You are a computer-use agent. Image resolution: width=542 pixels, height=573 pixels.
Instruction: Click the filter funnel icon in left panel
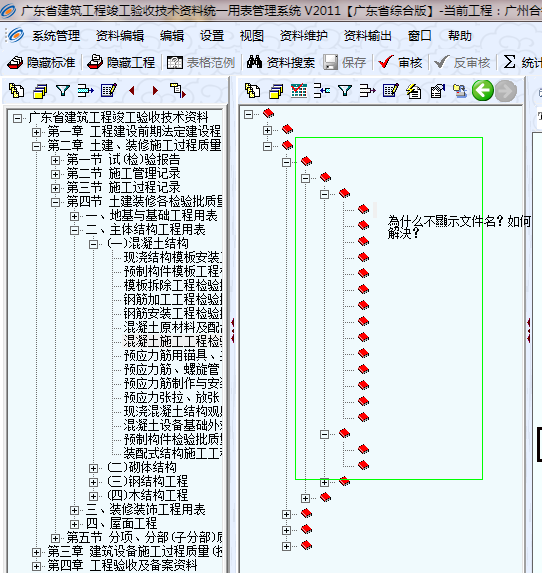click(63, 90)
